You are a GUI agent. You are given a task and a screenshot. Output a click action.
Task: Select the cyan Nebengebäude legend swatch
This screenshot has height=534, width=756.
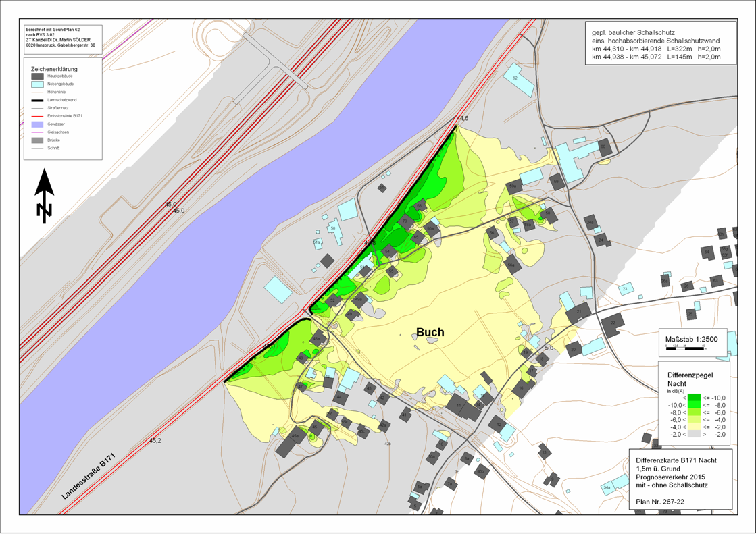(37, 84)
